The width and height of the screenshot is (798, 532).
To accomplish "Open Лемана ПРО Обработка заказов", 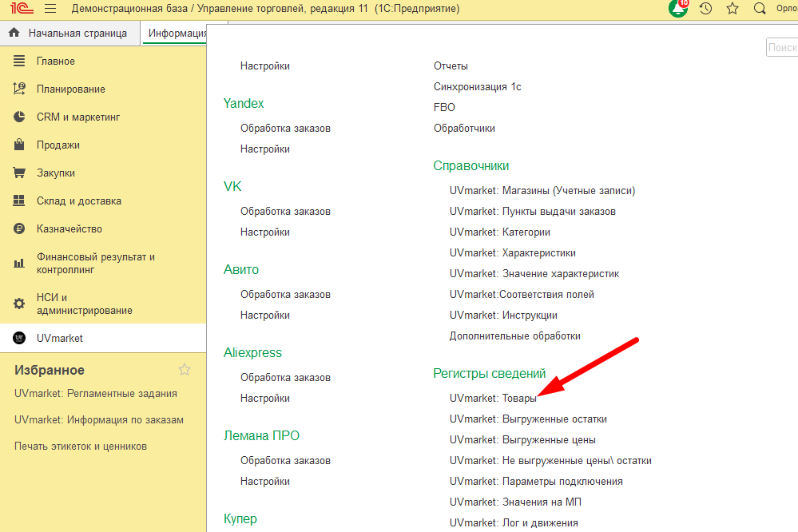I will 285,460.
